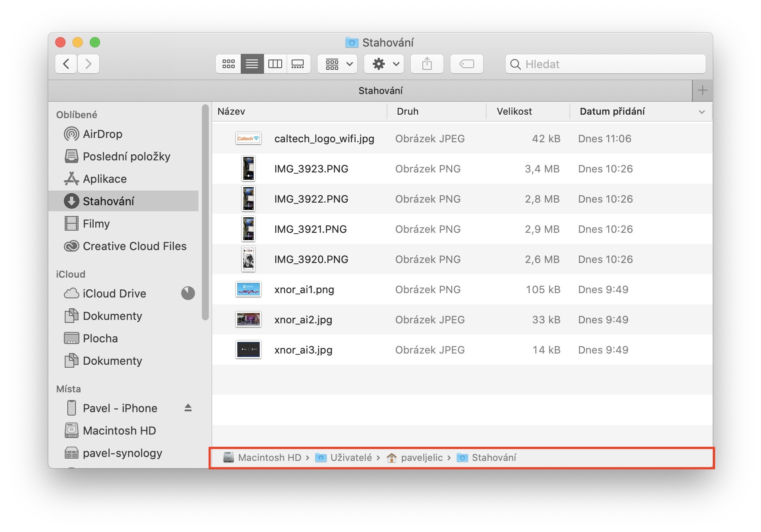Sort files by Název column header
This screenshot has height=532, width=761.
tap(231, 112)
